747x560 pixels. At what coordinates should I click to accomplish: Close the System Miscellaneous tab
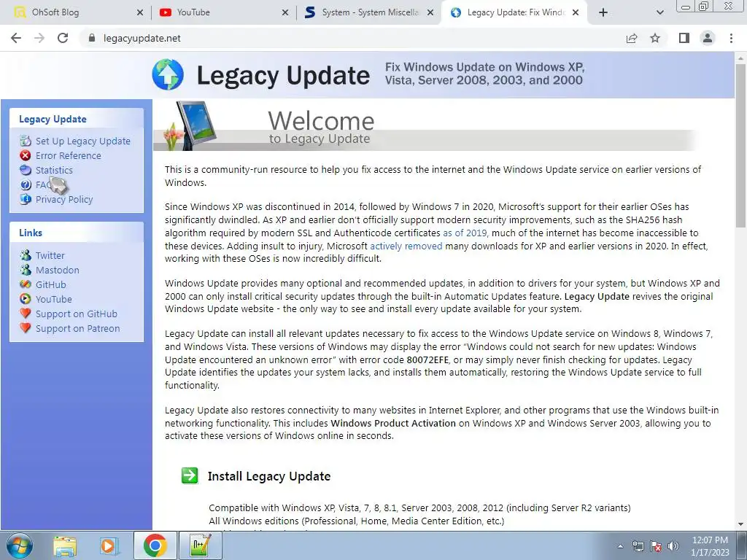(430, 12)
